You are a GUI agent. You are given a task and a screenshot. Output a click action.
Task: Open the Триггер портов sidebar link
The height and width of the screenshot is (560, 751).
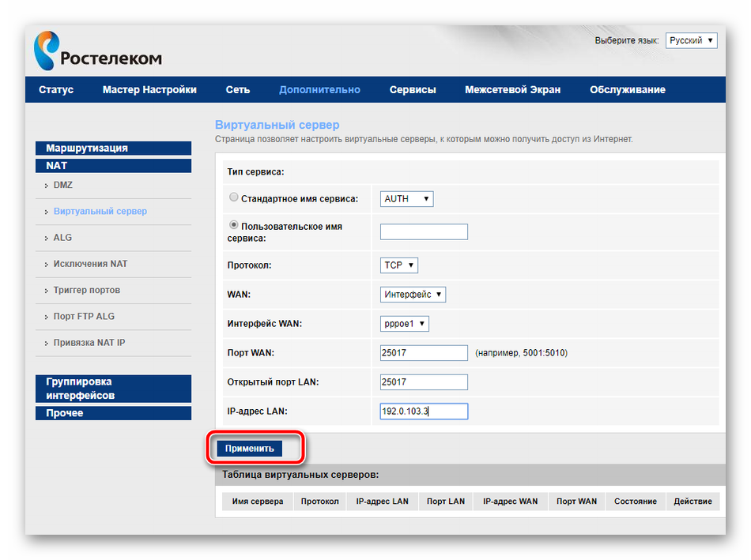[x=87, y=290]
